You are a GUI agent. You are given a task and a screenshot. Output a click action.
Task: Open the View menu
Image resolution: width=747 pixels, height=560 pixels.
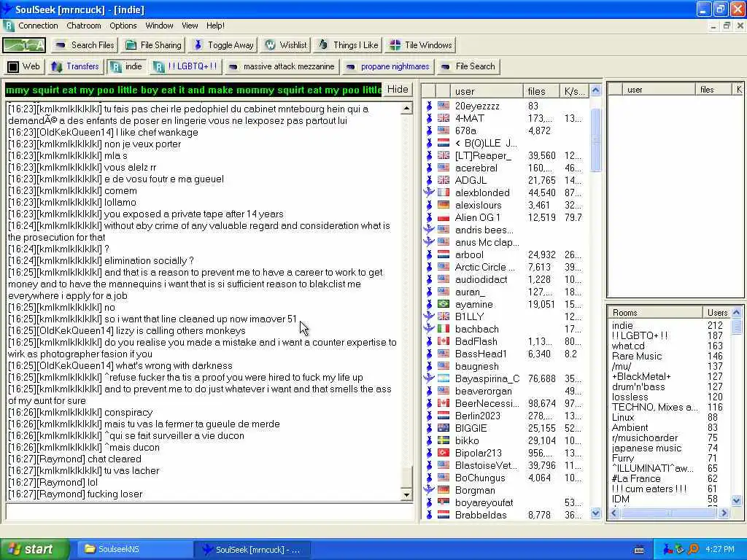[x=190, y=26]
